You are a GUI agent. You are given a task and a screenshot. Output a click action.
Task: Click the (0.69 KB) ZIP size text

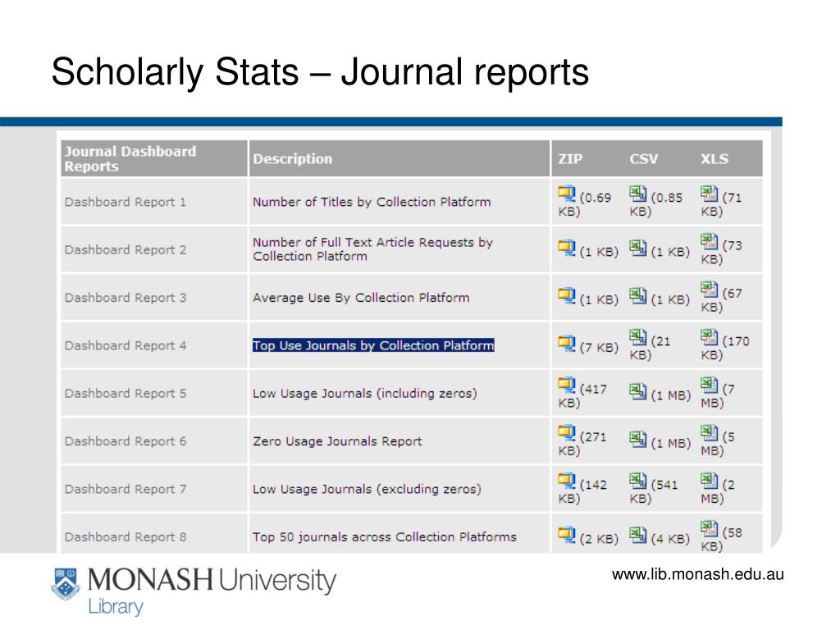coord(585,204)
